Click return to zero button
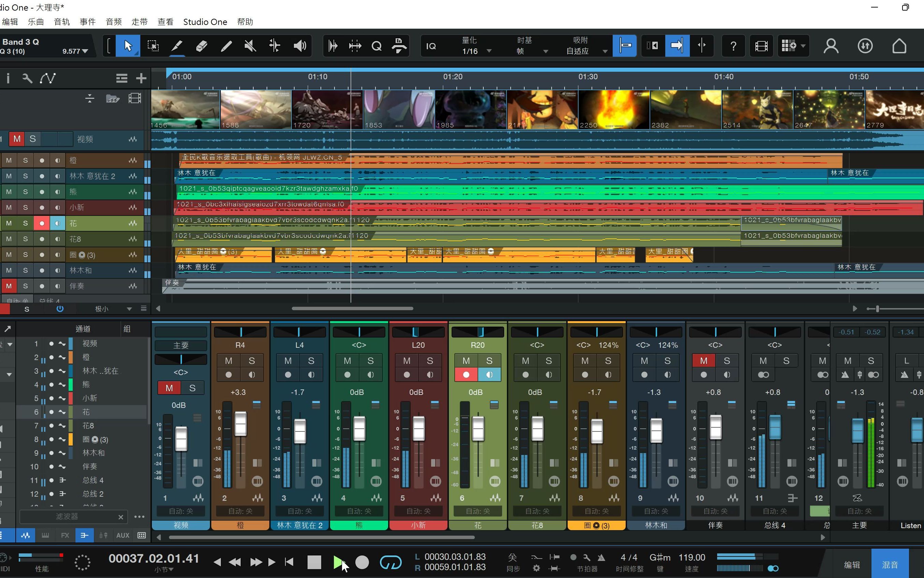 click(x=289, y=562)
